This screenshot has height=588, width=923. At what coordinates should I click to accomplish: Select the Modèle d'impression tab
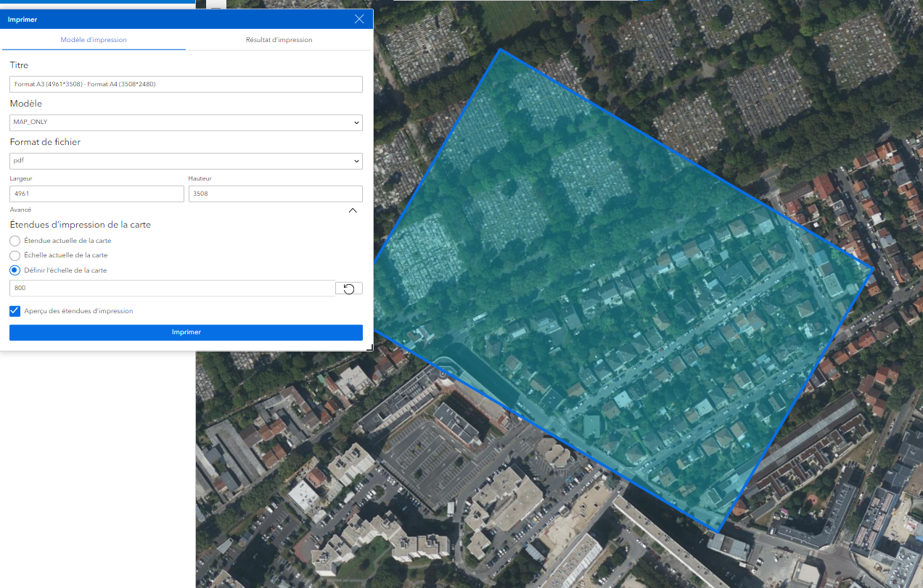pyautogui.click(x=94, y=40)
